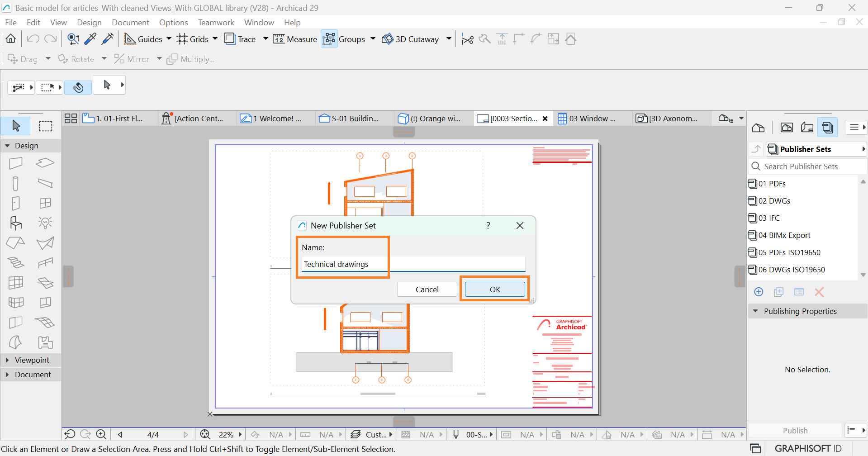This screenshot has width=868, height=456.
Task: Click the Home icon in the toolbar
Action: tap(11, 39)
